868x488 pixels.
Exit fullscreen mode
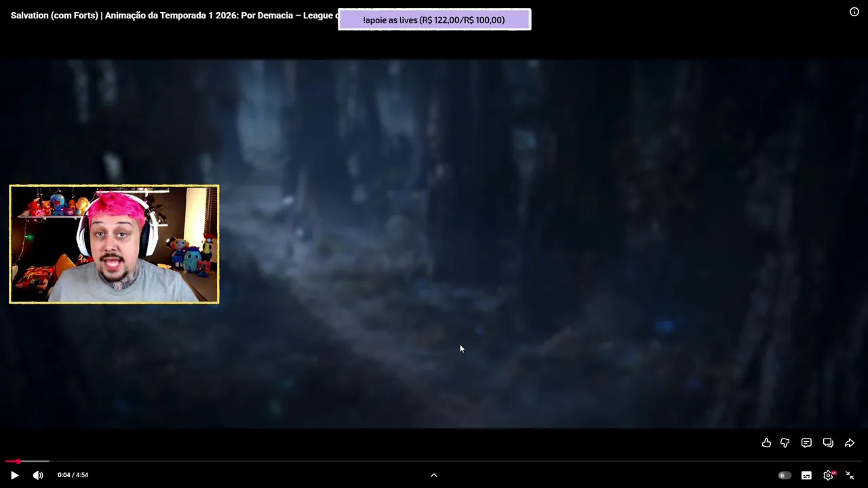pyautogui.click(x=850, y=475)
